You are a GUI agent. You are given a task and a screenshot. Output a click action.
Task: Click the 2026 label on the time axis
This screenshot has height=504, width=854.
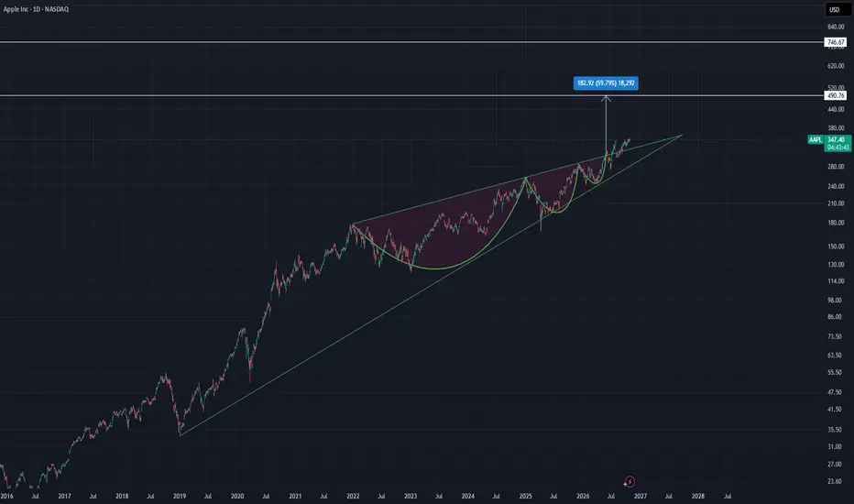click(x=584, y=497)
